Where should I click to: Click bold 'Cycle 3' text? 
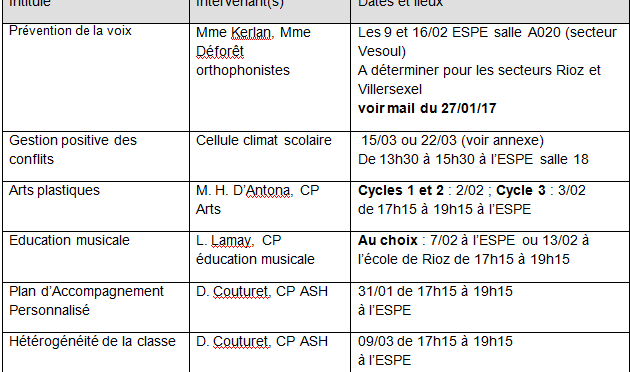(x=521, y=190)
